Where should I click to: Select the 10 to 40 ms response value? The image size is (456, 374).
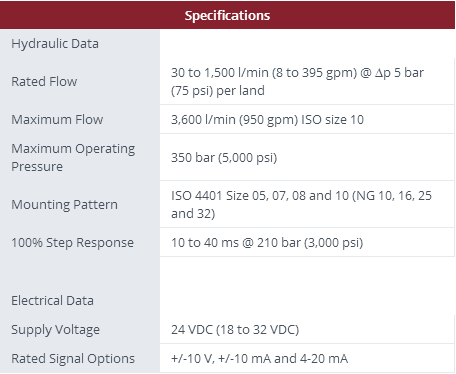267,243
